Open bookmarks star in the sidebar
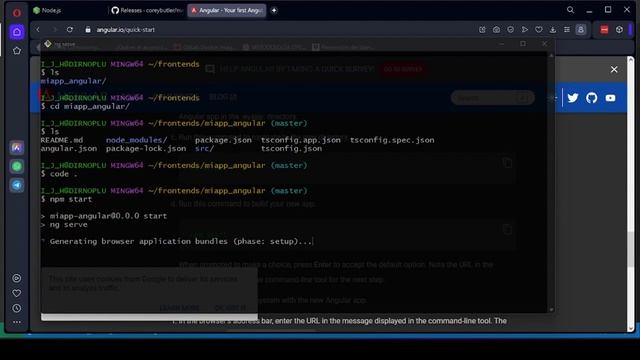Viewport: 640px width, 360px height. point(17,51)
